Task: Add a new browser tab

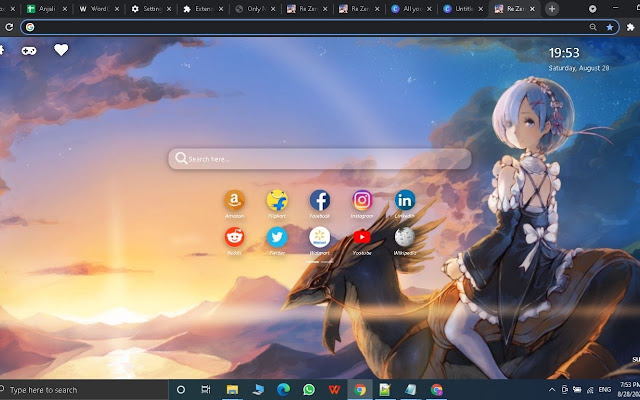Action: pos(552,9)
